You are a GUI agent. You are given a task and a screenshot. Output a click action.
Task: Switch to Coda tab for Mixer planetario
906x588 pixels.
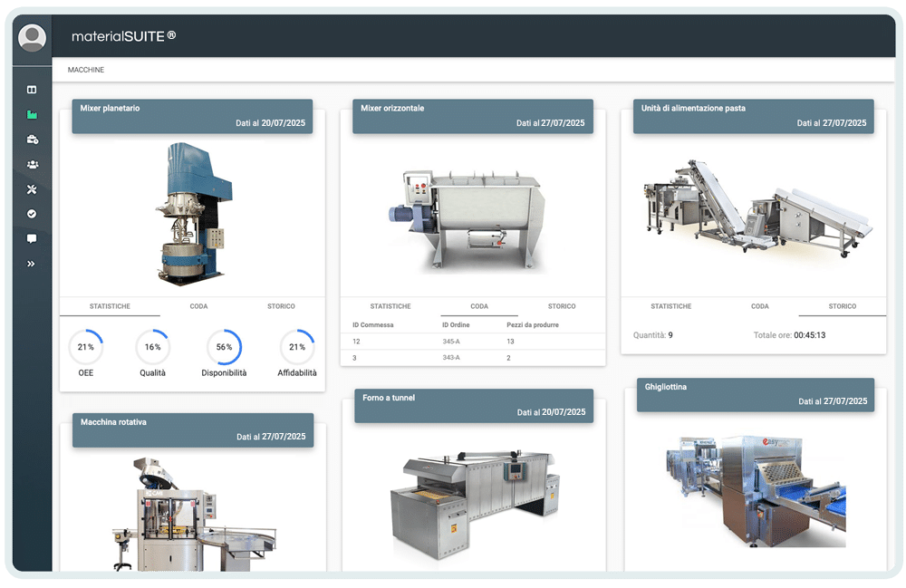point(198,306)
